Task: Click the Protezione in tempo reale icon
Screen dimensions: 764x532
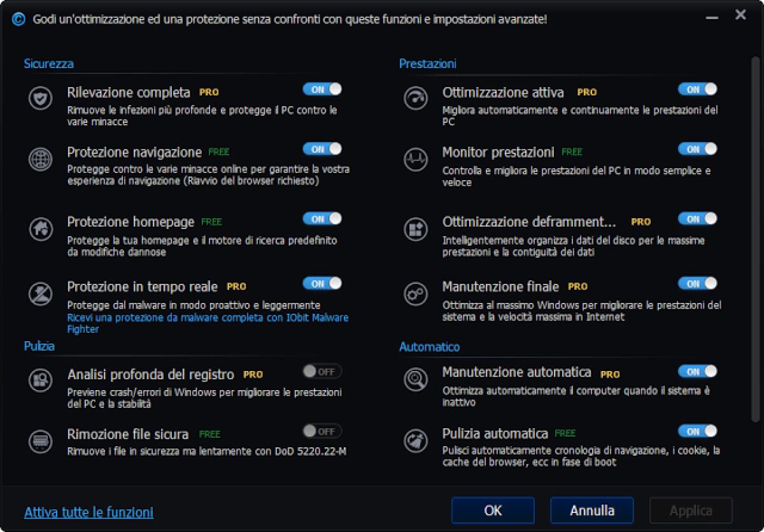Action: 40,294
